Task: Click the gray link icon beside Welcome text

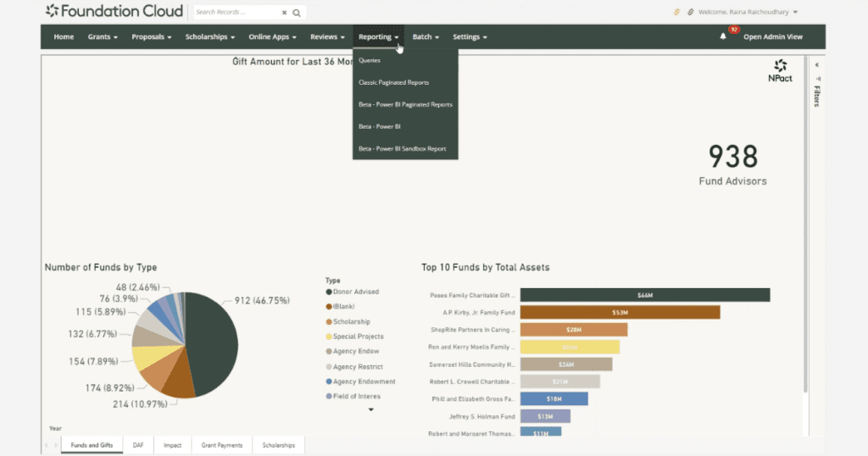Action: pos(690,12)
